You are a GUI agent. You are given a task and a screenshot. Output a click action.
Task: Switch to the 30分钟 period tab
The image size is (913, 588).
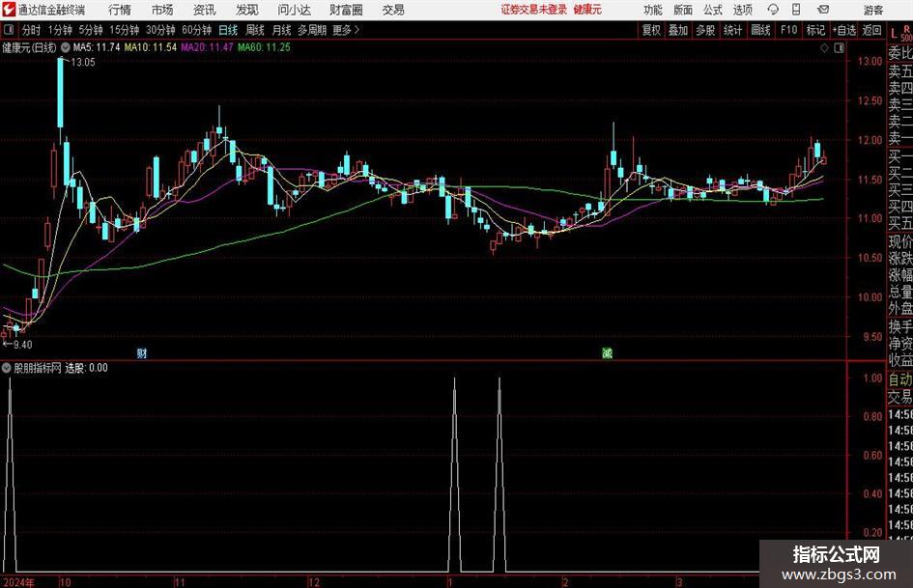pyautogui.click(x=160, y=30)
